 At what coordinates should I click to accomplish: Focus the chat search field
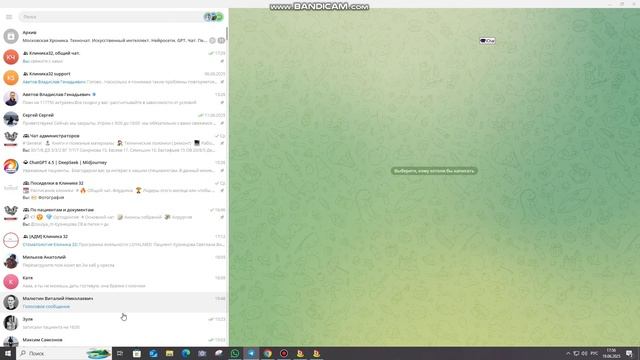click(110, 17)
